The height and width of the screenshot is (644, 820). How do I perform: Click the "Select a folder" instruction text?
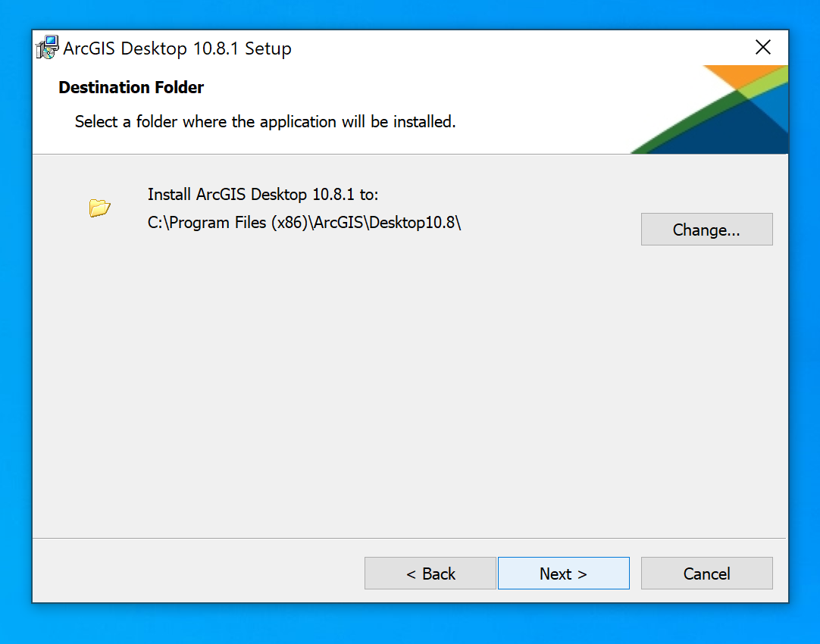pos(265,122)
